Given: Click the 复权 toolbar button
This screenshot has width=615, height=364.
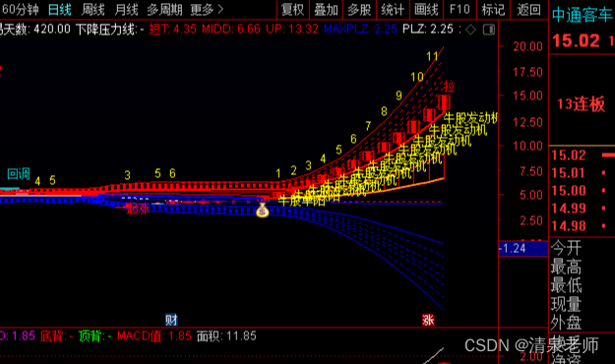Looking at the screenshot, I should click(x=292, y=10).
